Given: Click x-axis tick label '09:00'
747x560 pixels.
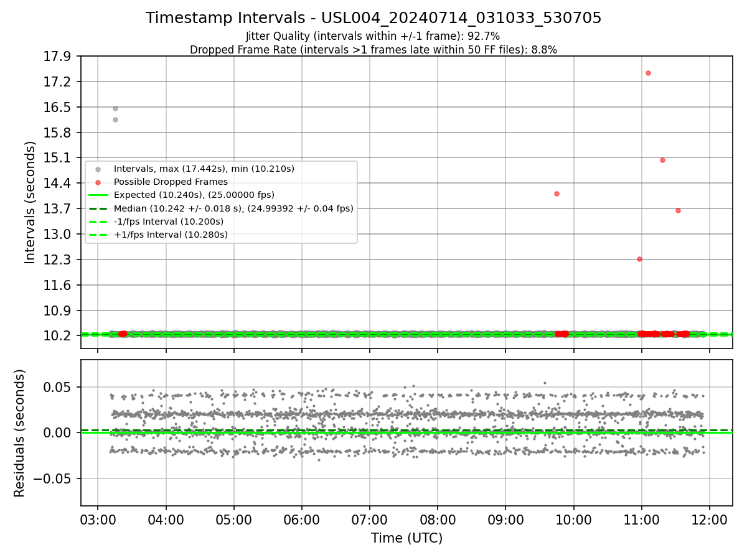Looking at the screenshot, I should pyautogui.click(x=505, y=519).
